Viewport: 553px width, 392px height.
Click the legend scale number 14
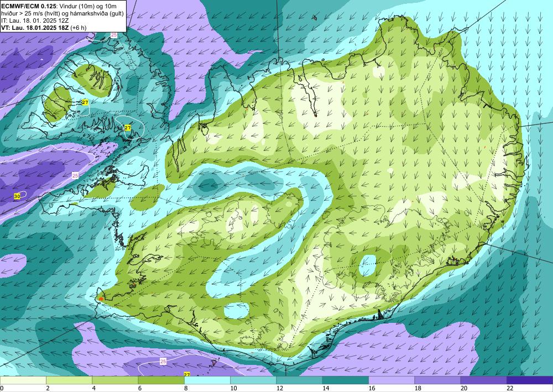(x=326, y=388)
